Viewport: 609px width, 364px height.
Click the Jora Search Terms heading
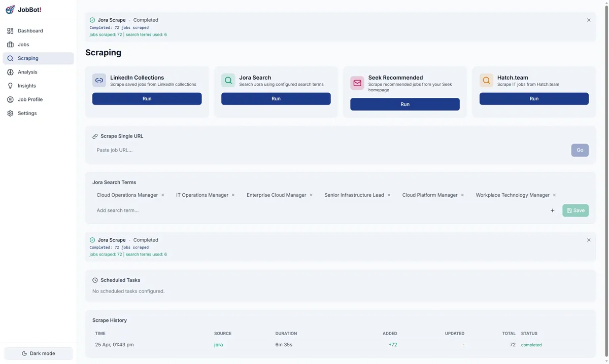(x=114, y=183)
